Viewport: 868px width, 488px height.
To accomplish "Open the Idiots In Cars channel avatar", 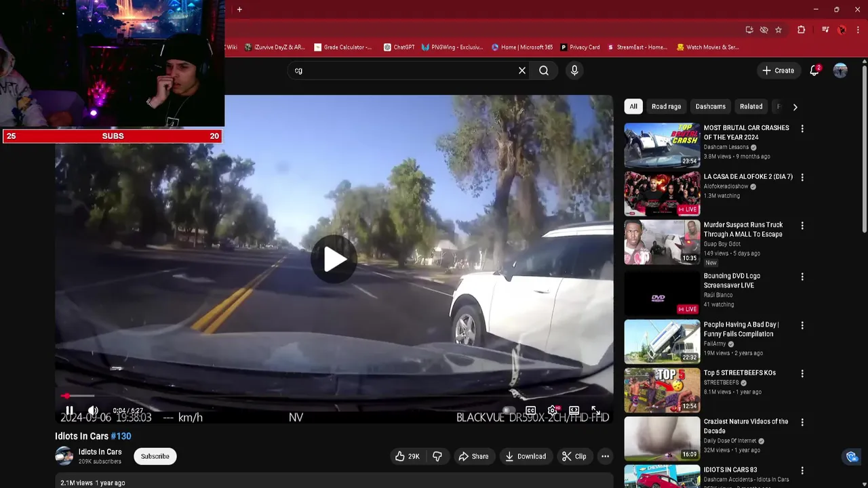I will pos(64,456).
